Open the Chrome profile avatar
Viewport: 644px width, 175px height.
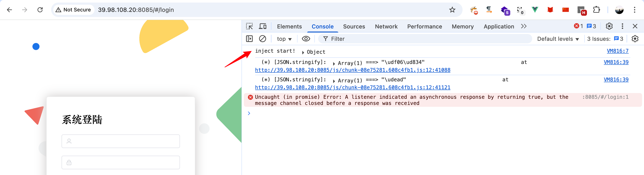(x=619, y=10)
